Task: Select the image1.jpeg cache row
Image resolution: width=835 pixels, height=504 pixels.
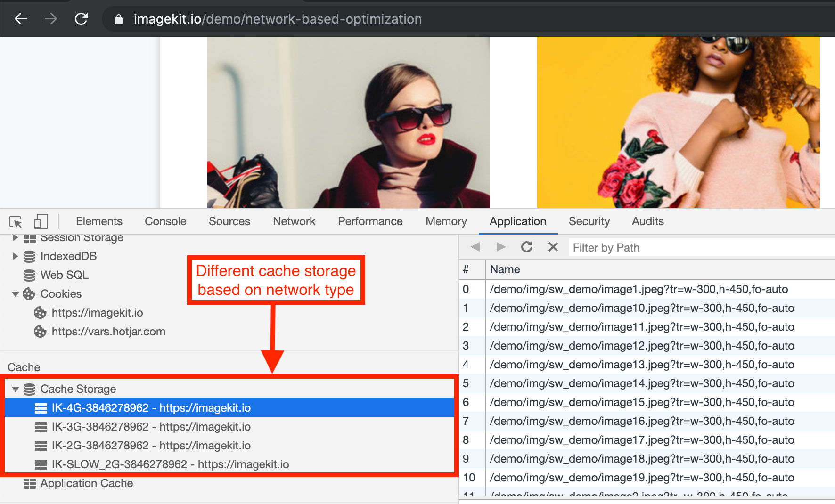Action: pos(647,289)
